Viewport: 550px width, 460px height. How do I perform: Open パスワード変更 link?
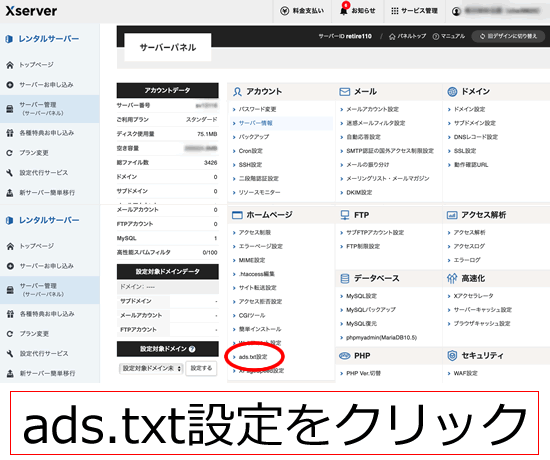coord(257,109)
